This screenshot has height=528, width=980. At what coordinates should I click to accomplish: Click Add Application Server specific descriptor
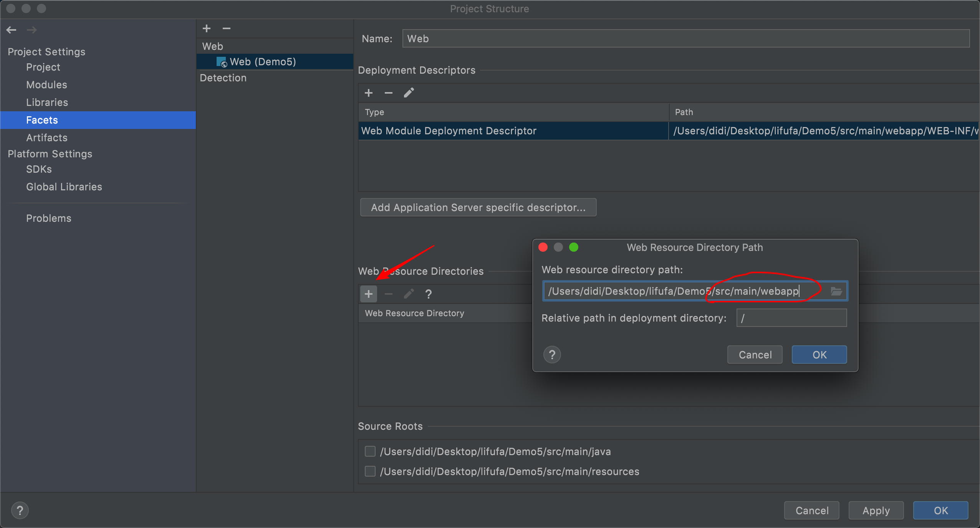(x=478, y=208)
